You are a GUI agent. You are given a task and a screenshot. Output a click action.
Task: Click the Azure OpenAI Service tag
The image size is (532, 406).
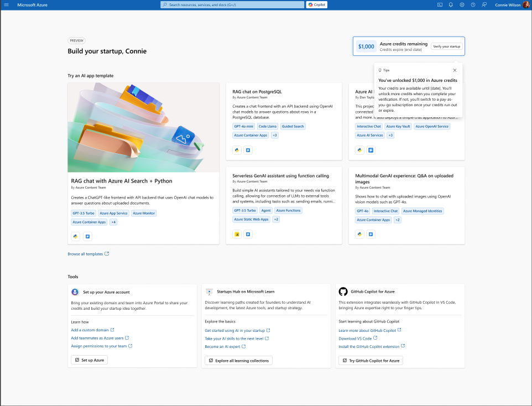432,126
